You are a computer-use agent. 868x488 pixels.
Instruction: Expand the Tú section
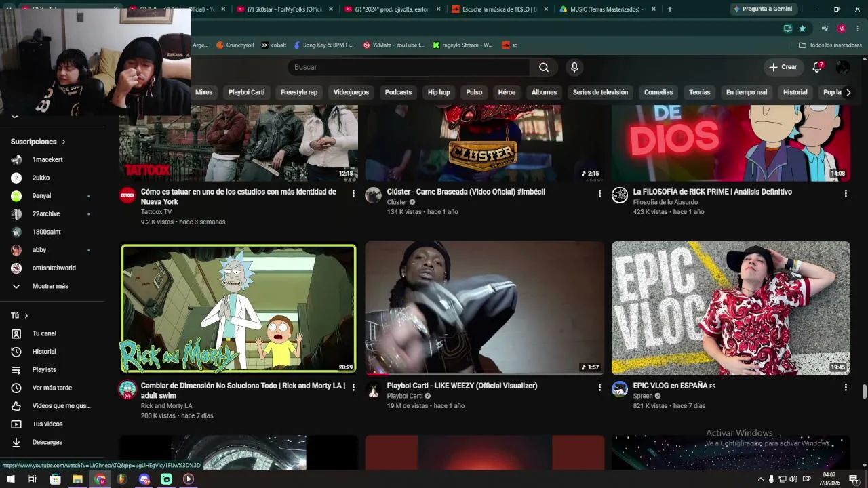[20, 316]
